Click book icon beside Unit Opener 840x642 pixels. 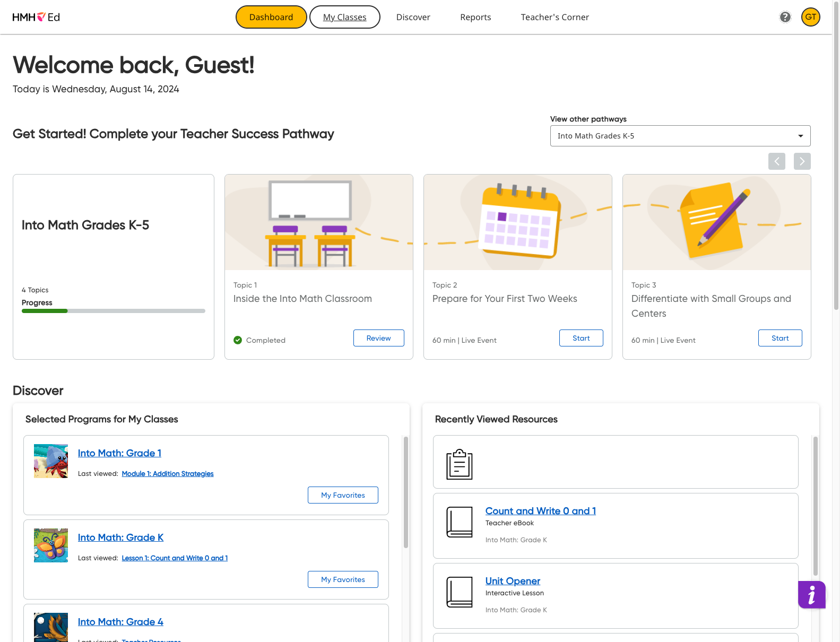click(x=460, y=592)
